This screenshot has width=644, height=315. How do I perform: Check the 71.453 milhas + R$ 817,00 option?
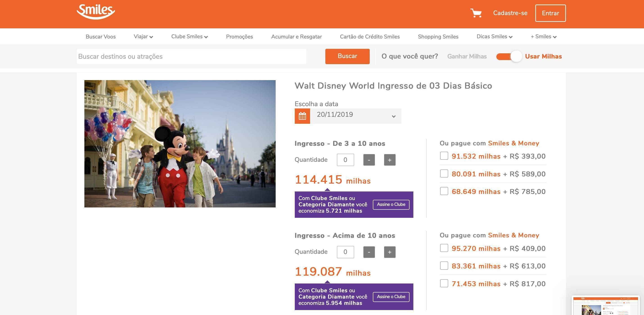pyautogui.click(x=444, y=283)
